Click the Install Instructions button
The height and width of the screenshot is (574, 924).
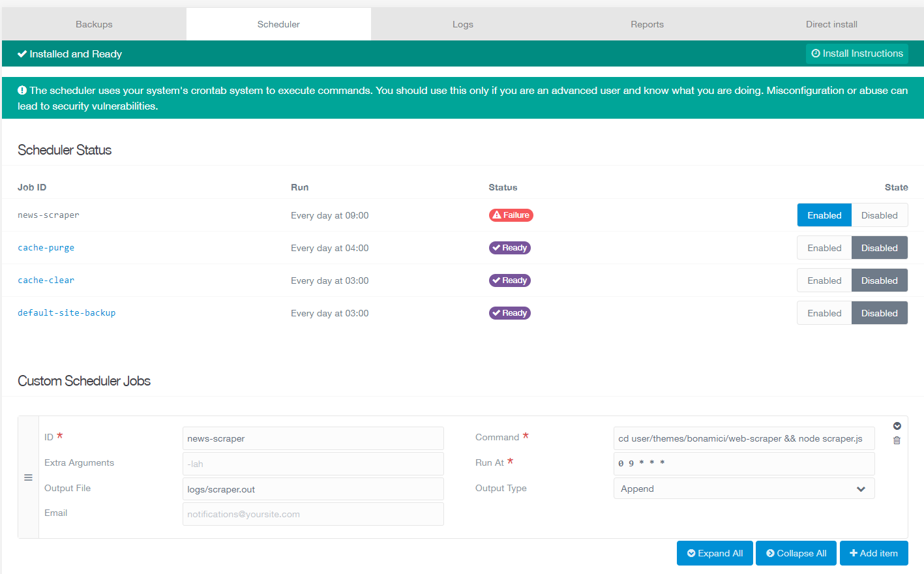click(x=857, y=53)
